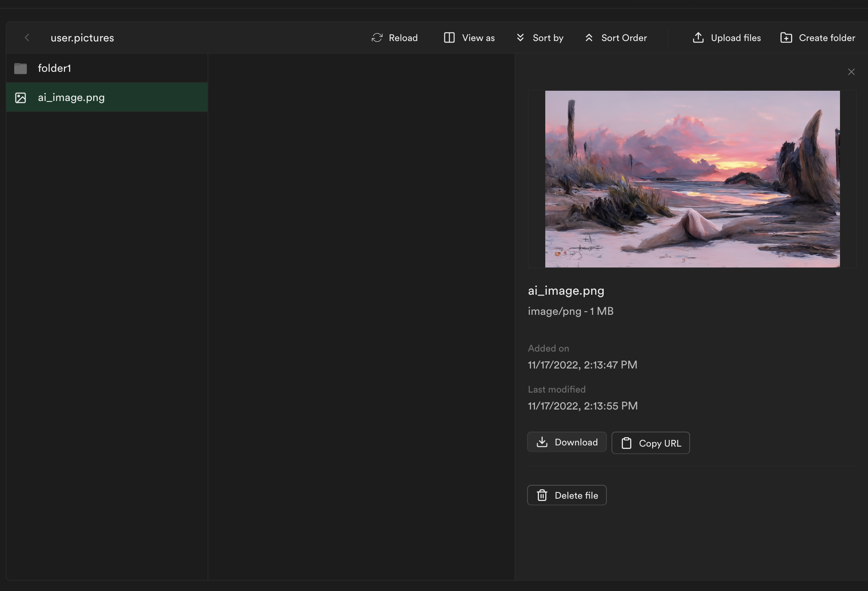Open the Sort by dropdown
The image size is (868, 591).
coord(540,38)
